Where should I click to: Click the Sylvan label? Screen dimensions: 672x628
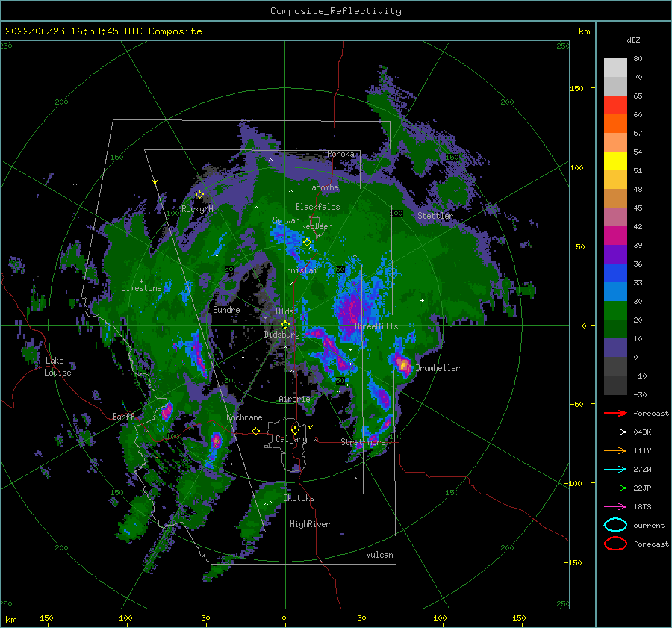coord(286,220)
